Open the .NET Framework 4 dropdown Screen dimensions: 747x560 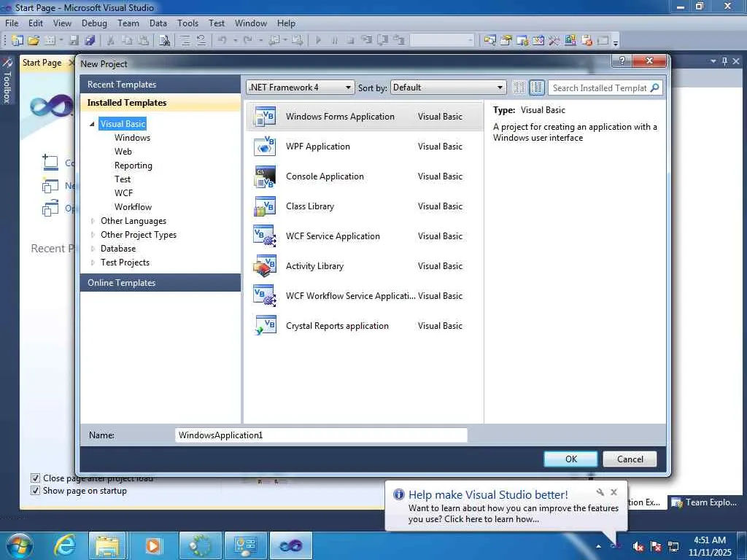[x=301, y=87]
